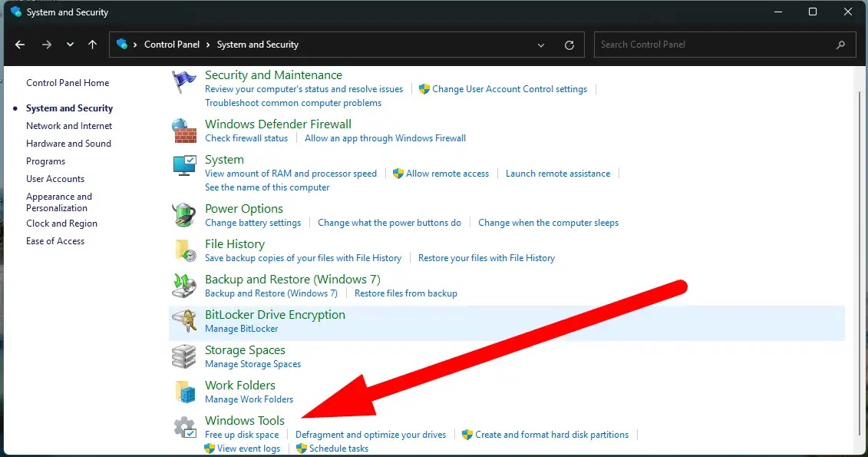Screen dimensions: 868x457
Task: Open the recent locations dropdown arrow
Action: coord(70,45)
